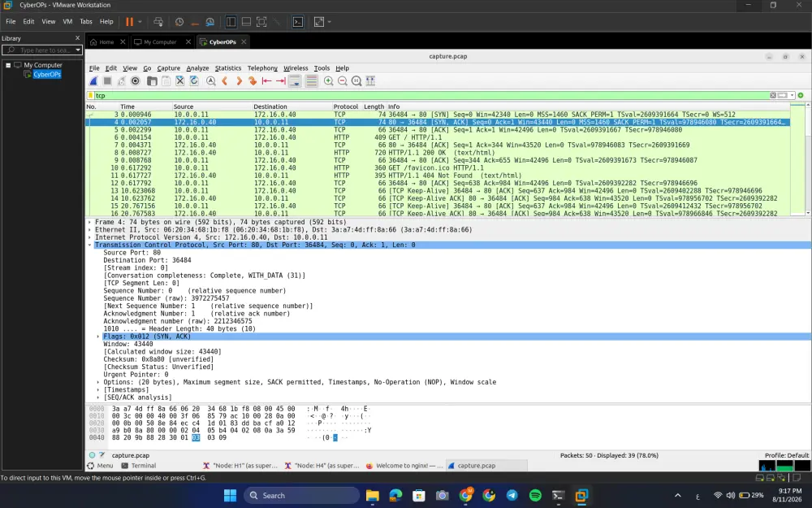
Task: Open Wireshark Capture menu
Action: (168, 68)
